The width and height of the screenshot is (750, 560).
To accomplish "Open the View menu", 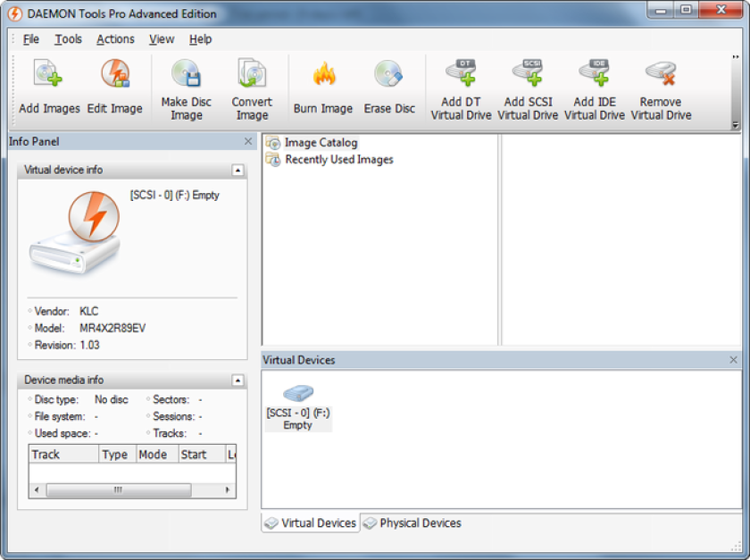I will (x=162, y=39).
